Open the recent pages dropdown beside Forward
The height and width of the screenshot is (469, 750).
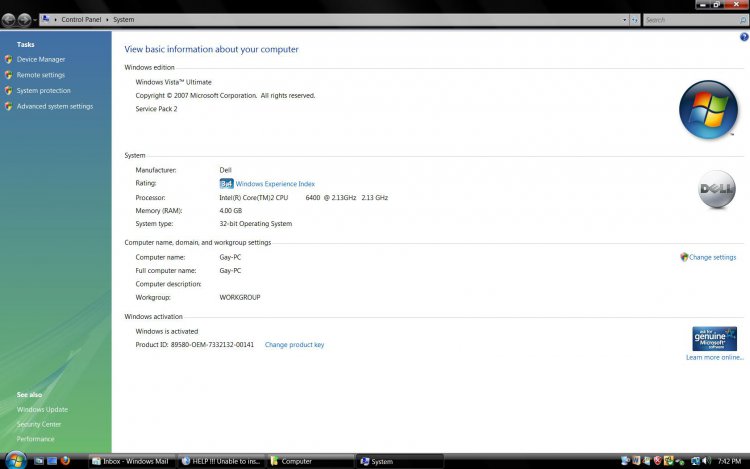click(x=35, y=20)
